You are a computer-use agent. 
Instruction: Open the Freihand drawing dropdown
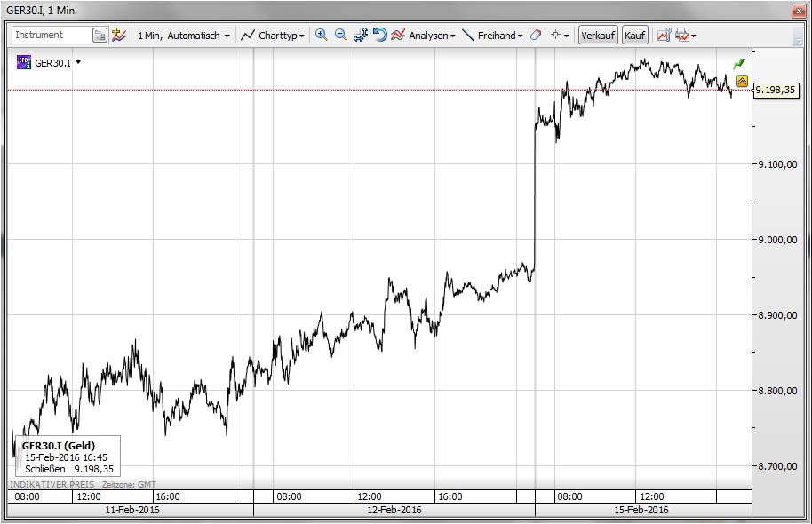coord(492,36)
